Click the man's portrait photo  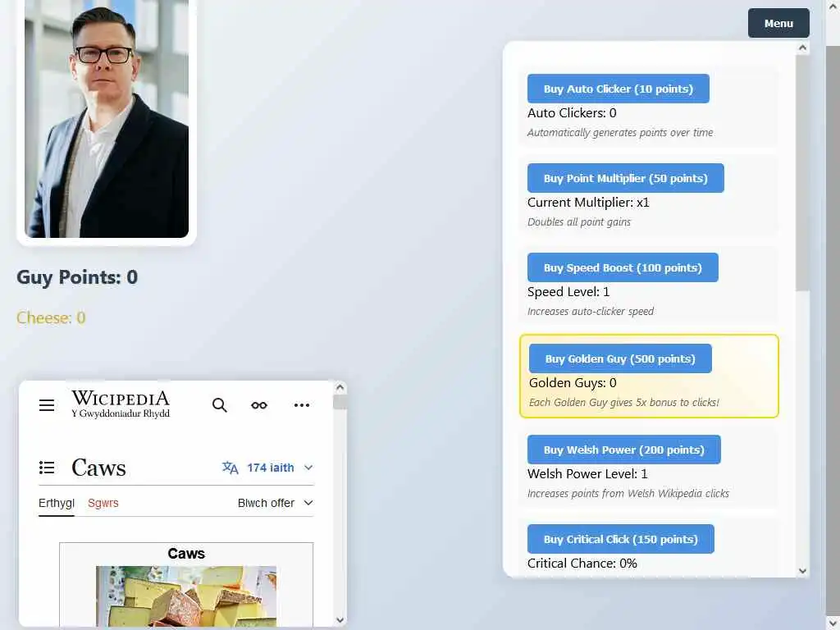tap(107, 118)
